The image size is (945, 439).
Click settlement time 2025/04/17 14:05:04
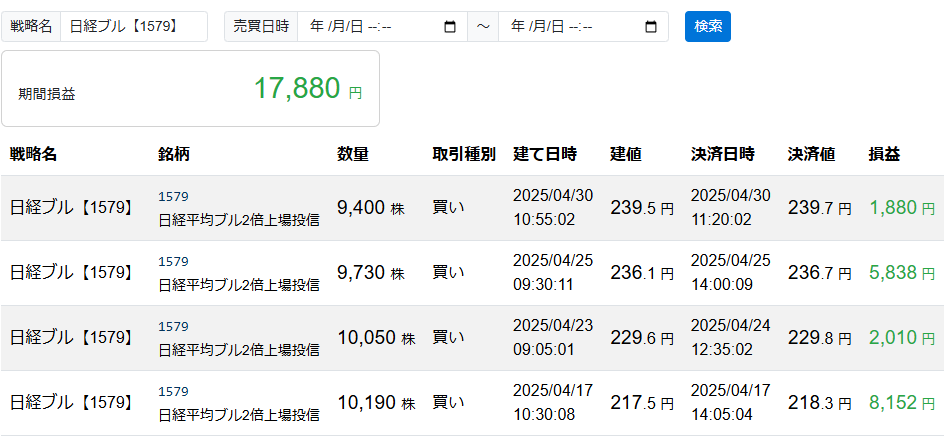coord(730,402)
